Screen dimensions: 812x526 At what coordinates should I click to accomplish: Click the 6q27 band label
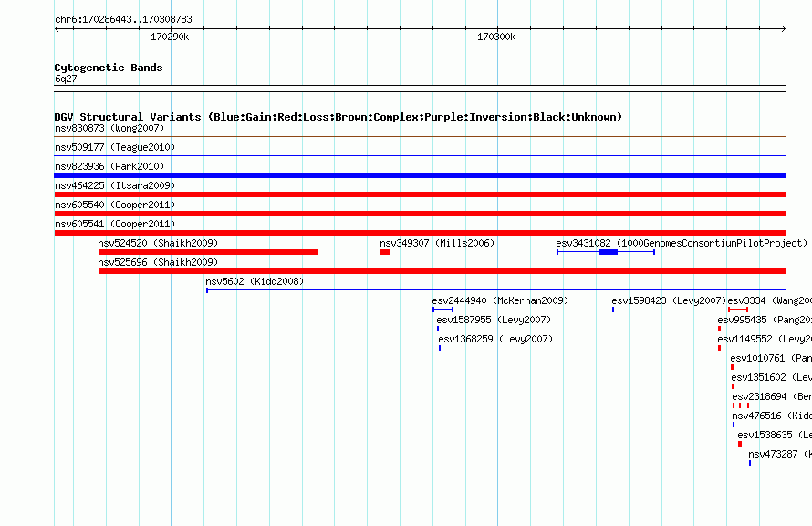(66, 79)
